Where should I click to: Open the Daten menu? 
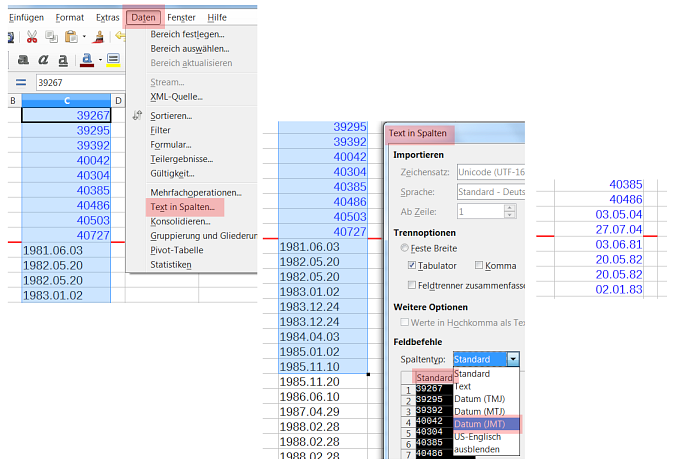click(x=143, y=18)
